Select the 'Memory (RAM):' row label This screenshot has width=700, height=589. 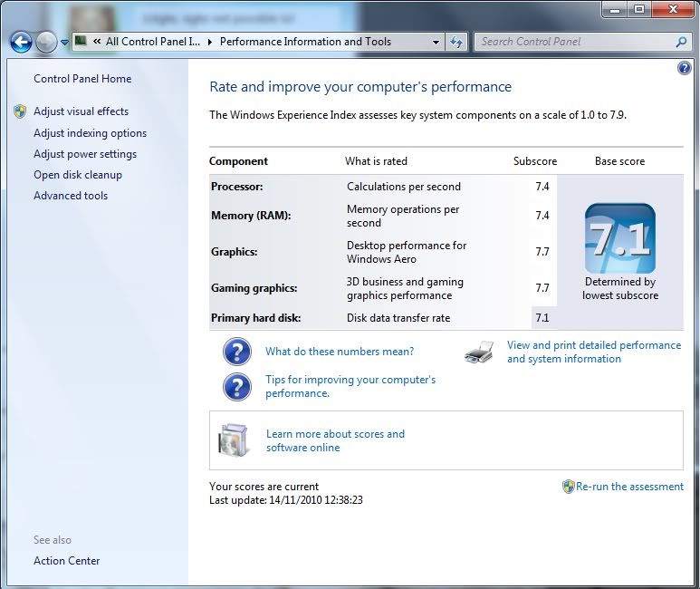251,216
